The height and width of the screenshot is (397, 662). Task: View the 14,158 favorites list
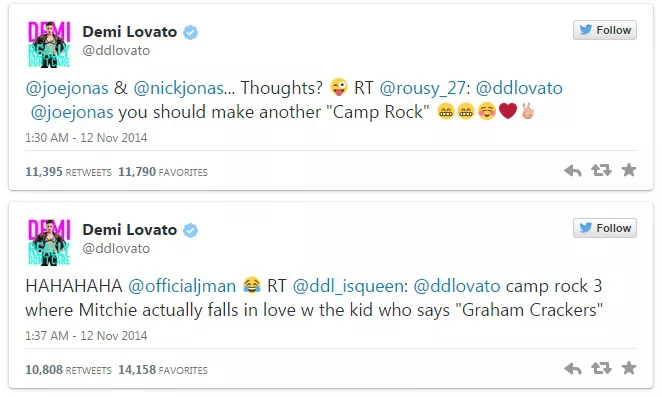click(x=163, y=370)
